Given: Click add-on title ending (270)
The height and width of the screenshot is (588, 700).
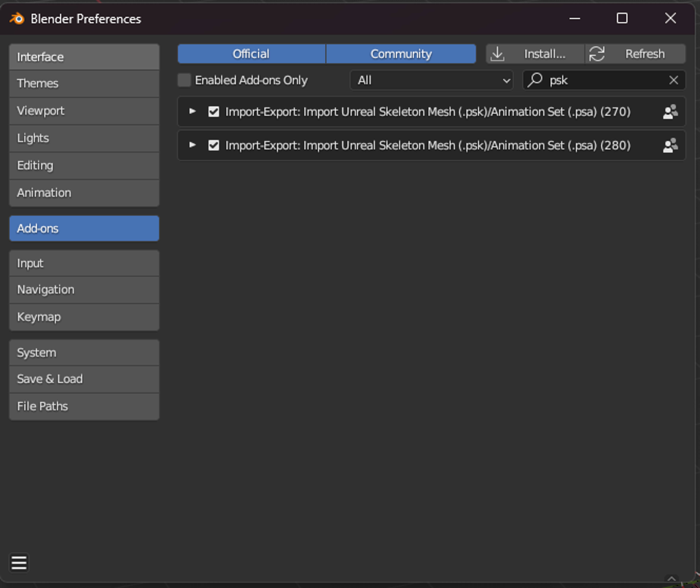Looking at the screenshot, I should click(x=428, y=112).
